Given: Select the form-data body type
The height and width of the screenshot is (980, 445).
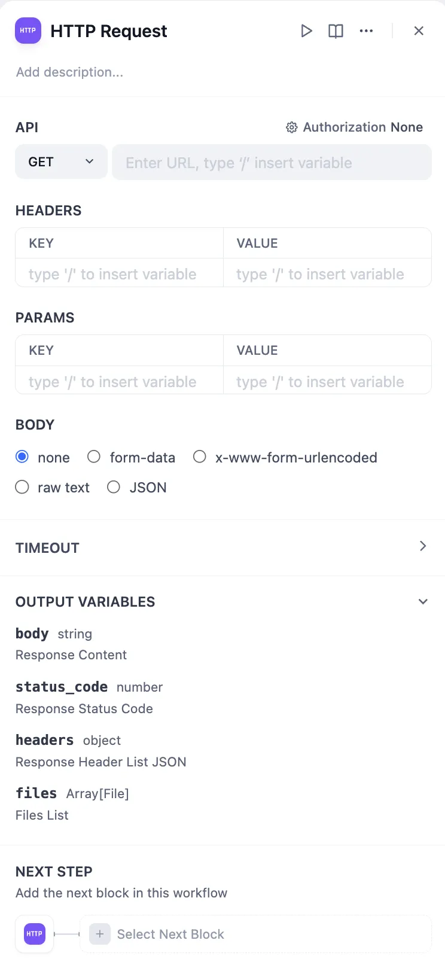Looking at the screenshot, I should [x=94, y=457].
